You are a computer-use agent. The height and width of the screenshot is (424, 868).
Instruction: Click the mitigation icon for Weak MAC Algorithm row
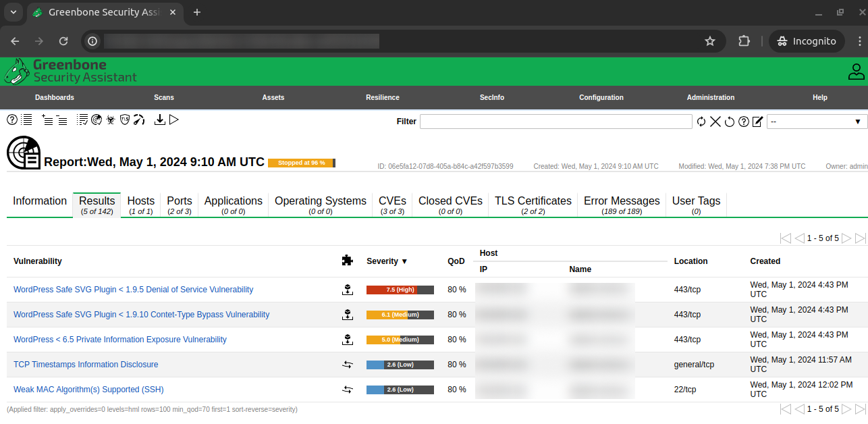[x=347, y=390]
